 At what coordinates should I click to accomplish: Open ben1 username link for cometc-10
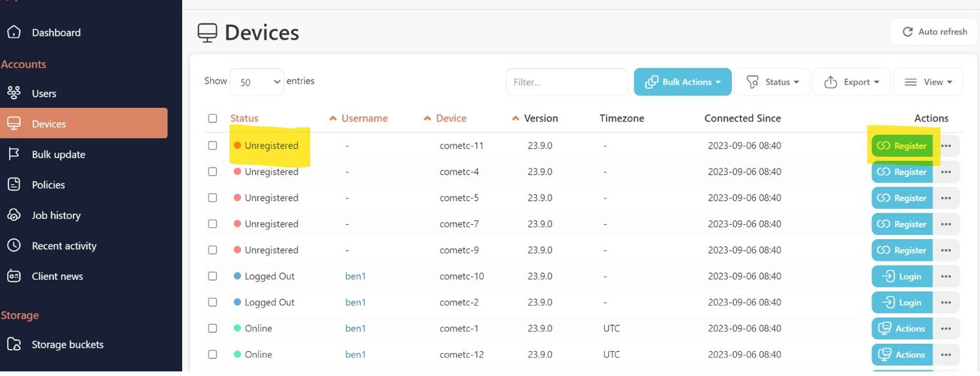click(355, 276)
